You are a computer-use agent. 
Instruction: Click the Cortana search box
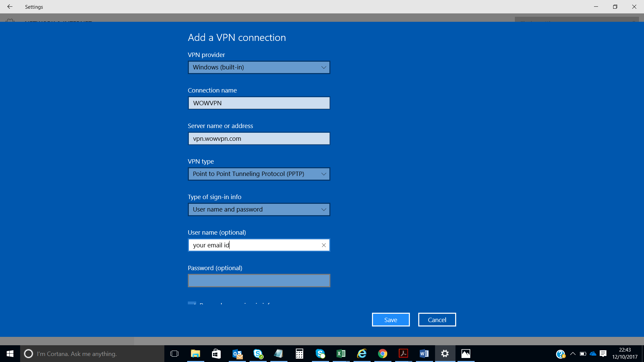coord(92,354)
